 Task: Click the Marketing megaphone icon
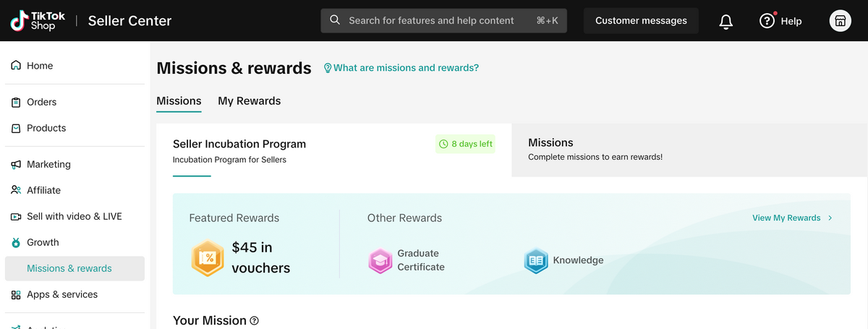coord(16,164)
